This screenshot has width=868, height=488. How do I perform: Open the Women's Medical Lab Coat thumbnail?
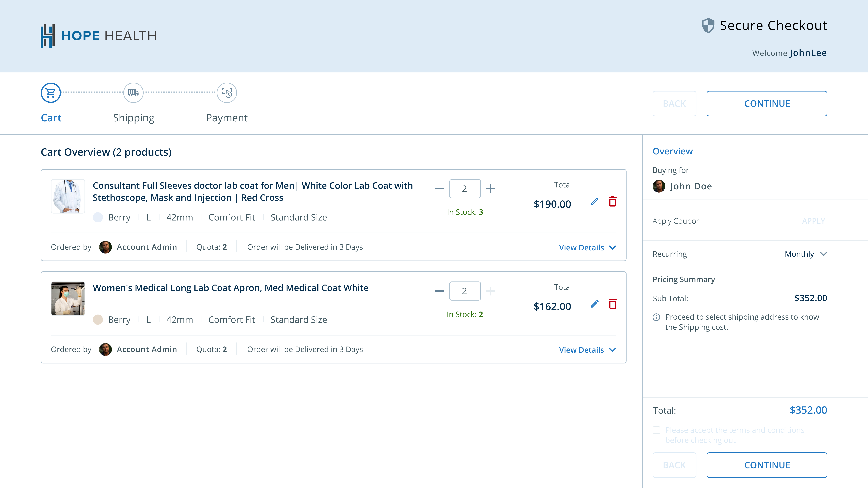pyautogui.click(x=68, y=299)
